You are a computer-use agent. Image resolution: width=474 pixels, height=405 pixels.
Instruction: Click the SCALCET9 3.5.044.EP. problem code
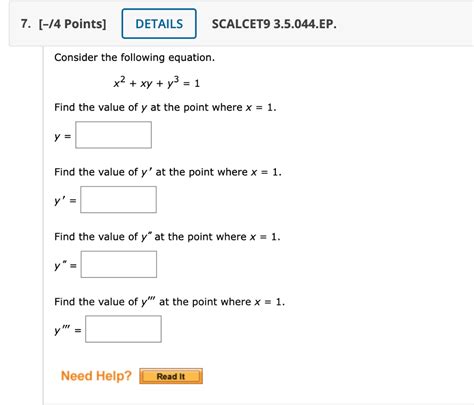[274, 24]
